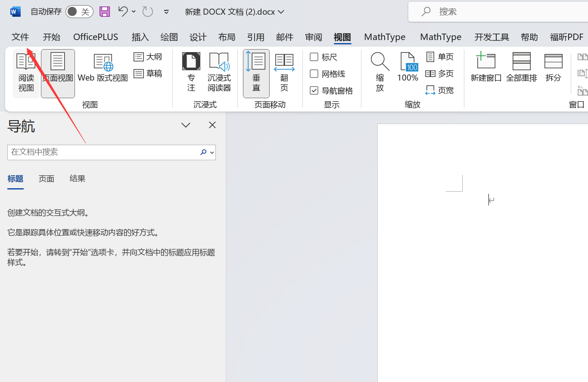Open Read Mode (阅读视图)
The width and height of the screenshot is (588, 382).
(x=26, y=73)
